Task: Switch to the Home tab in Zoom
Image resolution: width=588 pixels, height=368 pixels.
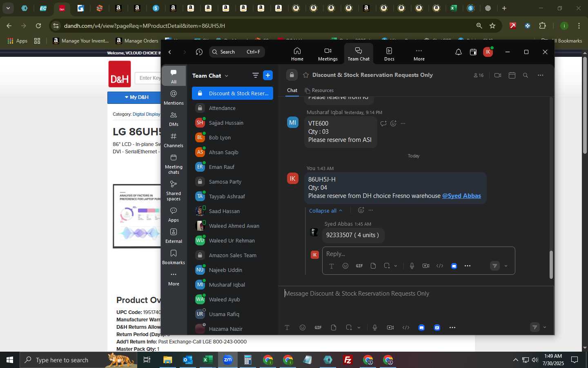Action: click(297, 54)
